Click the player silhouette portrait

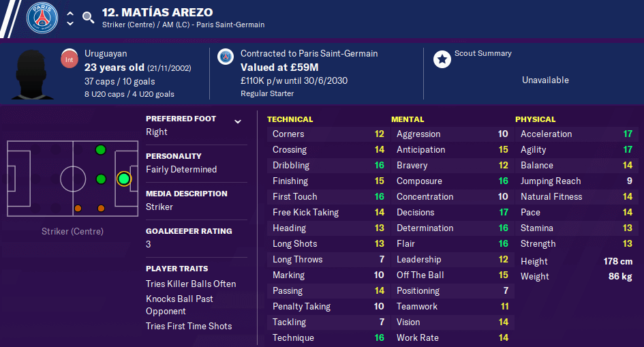coord(32,74)
